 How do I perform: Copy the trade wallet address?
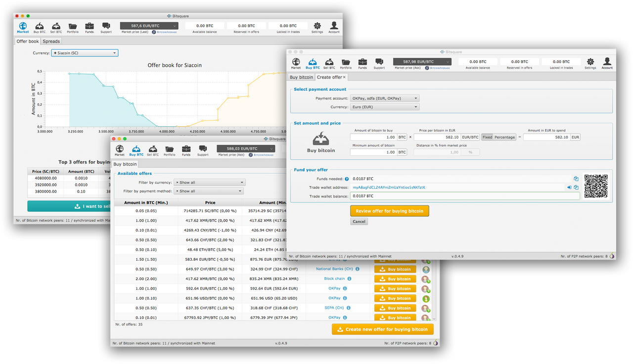pos(576,187)
